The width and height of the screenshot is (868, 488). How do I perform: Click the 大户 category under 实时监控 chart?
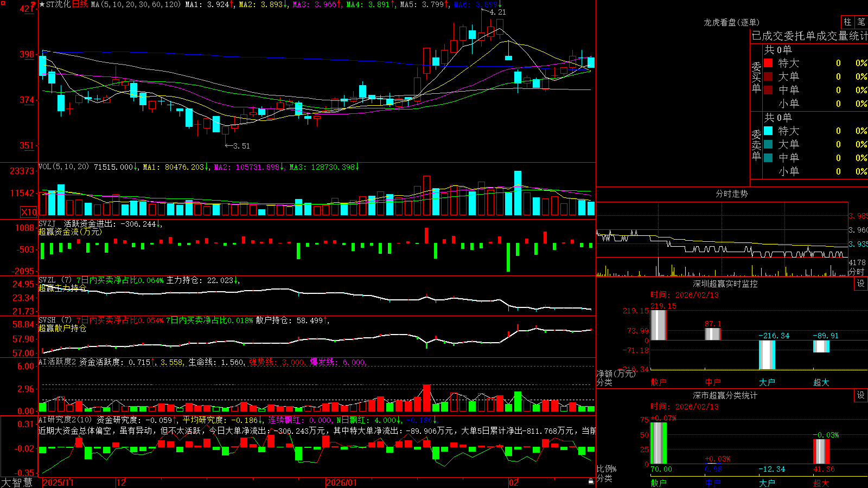(x=767, y=382)
